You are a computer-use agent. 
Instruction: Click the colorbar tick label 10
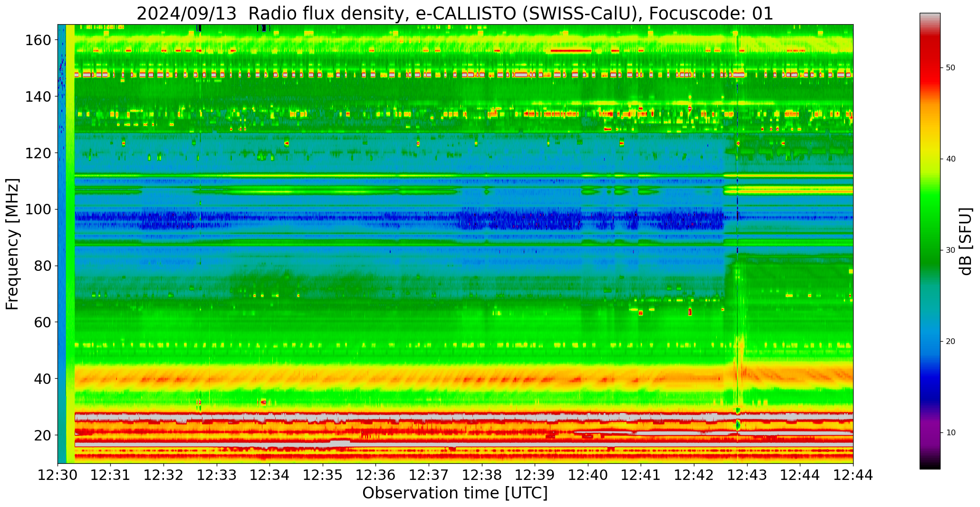(x=951, y=433)
